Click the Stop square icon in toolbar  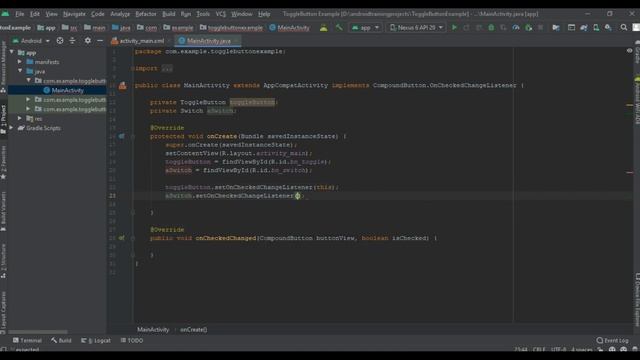tap(540, 27)
